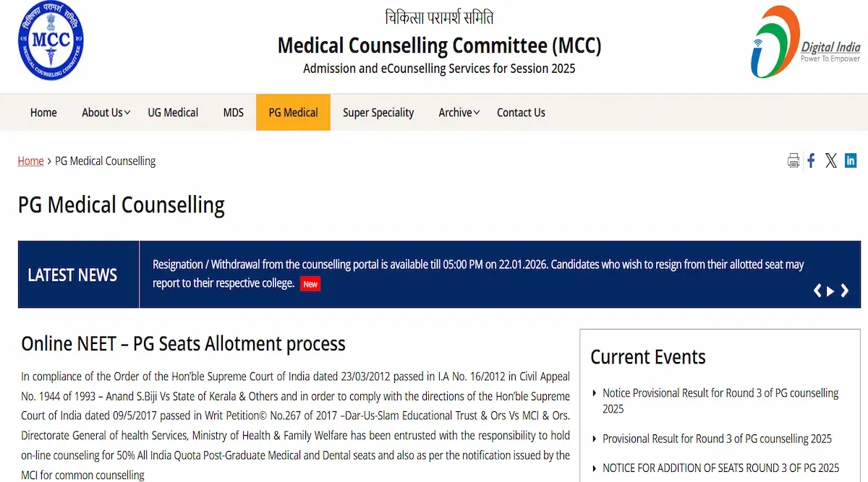Click the MCC logo emblem
The width and height of the screenshot is (868, 482).
[51, 41]
